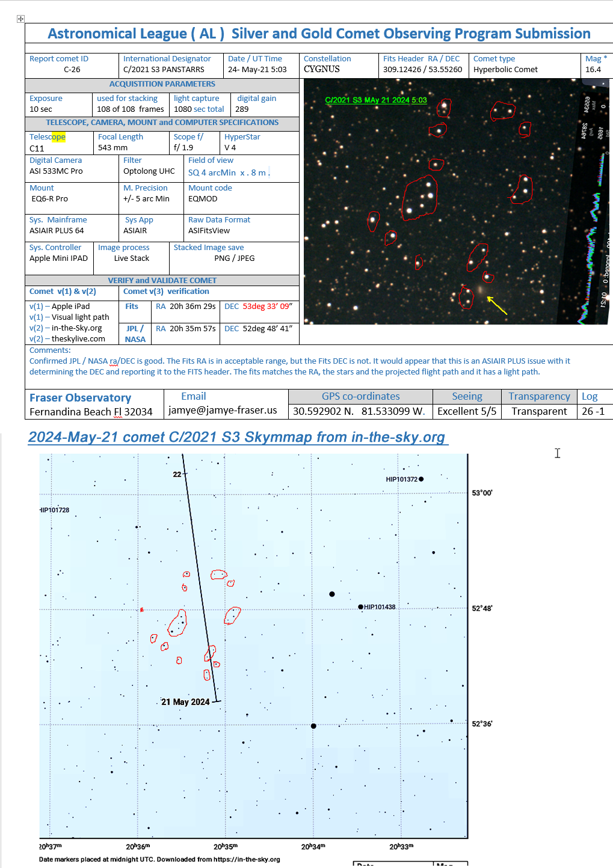
Task: Click the highlighted Telescope label
Action: point(48,137)
